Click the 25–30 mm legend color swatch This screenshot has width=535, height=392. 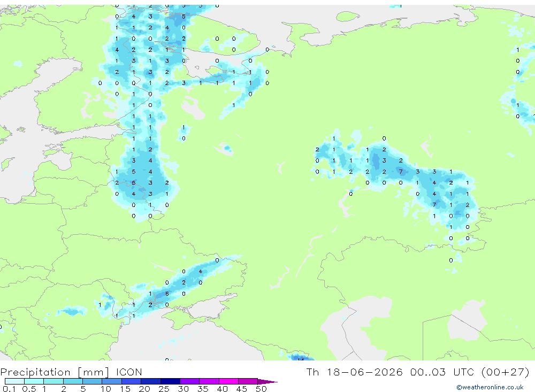coord(170,381)
